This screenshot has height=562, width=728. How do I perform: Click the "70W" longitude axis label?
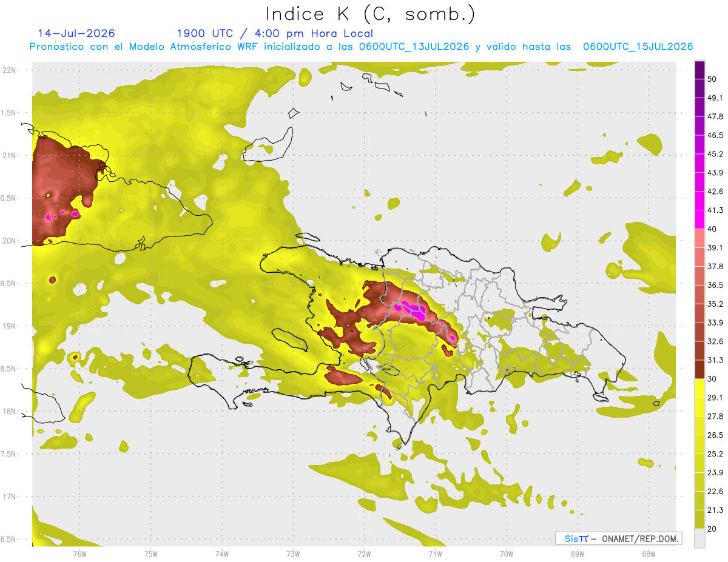(x=507, y=554)
